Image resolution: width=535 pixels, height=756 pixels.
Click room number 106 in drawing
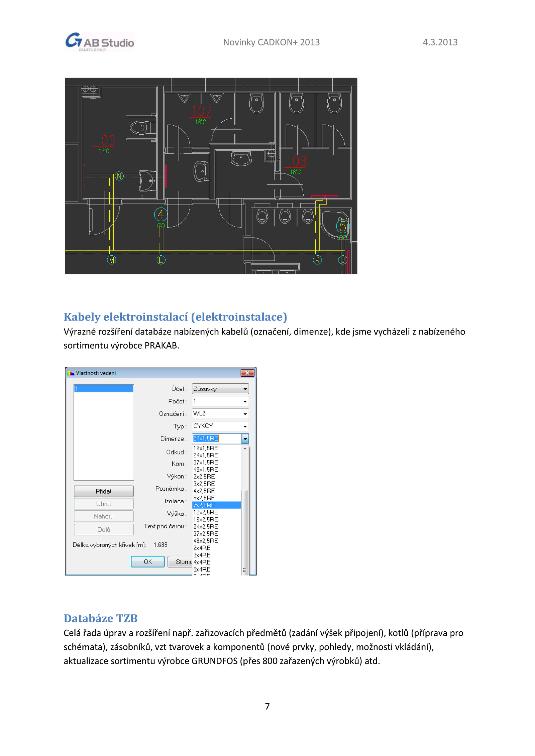click(105, 140)
